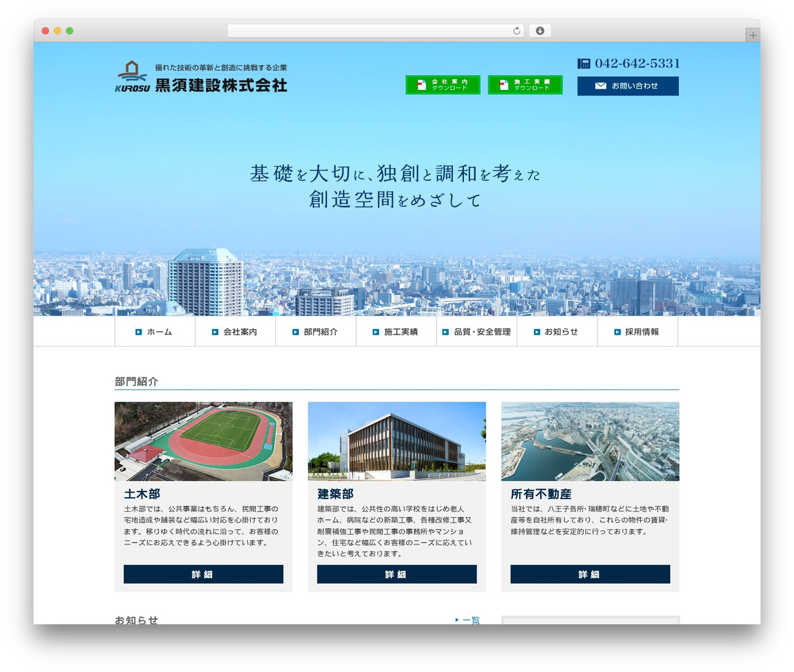
Task: Go to お知らせ navigation item
Action: [x=557, y=332]
